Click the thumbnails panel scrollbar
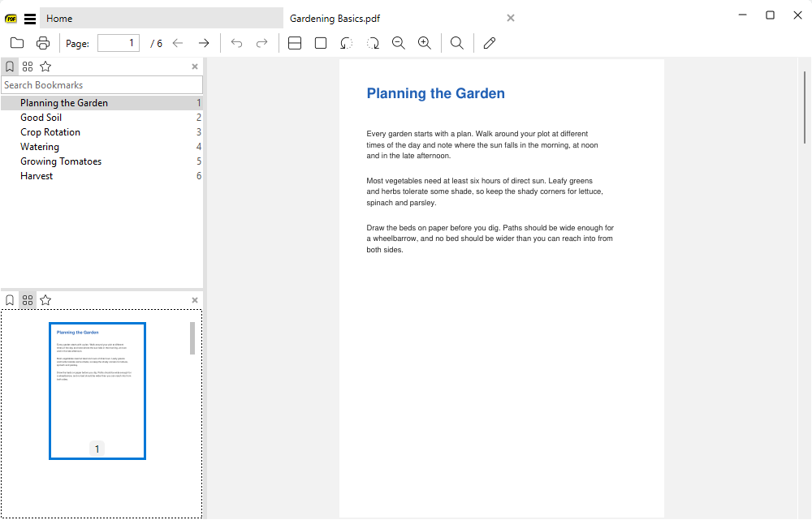The width and height of the screenshot is (812, 520). [x=192, y=338]
